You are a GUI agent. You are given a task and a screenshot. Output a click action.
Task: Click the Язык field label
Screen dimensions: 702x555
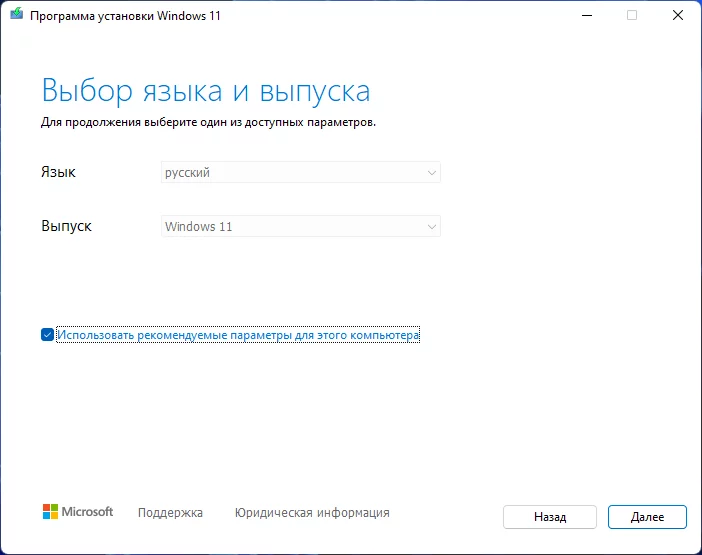(x=58, y=172)
